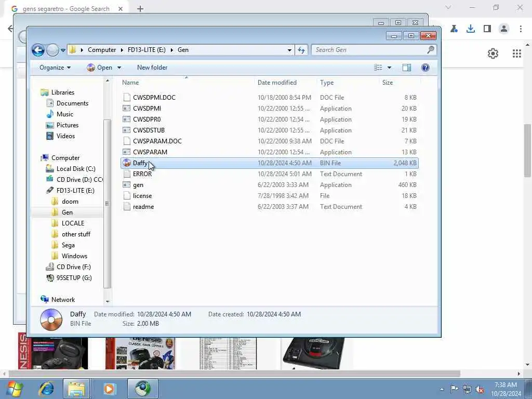This screenshot has width=532, height=399.
Task: Expand the breadcrumb arrow after Computer
Action: [x=122, y=50]
